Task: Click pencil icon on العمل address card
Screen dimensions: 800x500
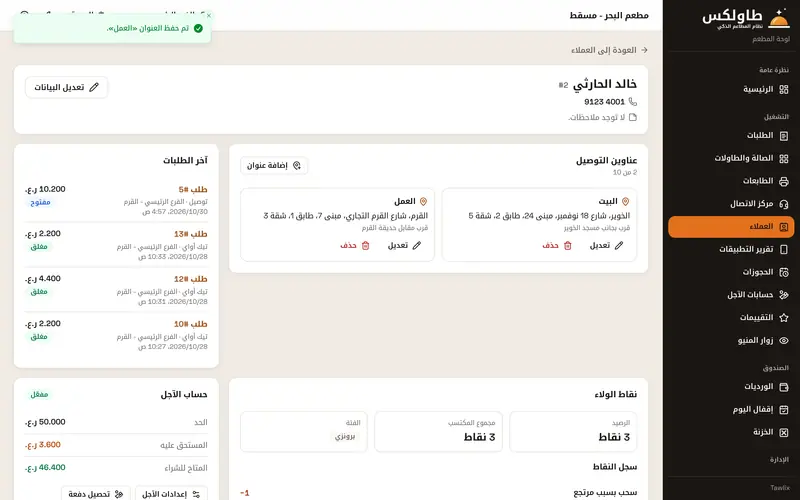Action: click(x=417, y=245)
